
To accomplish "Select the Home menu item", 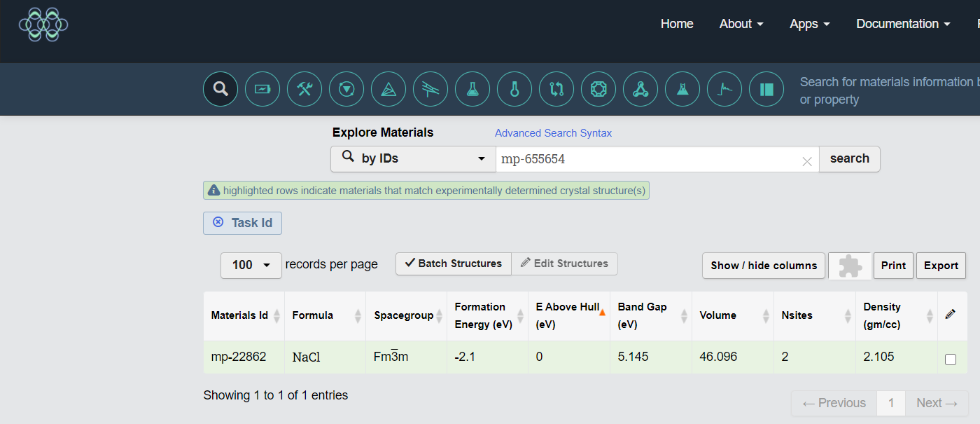I will [677, 23].
